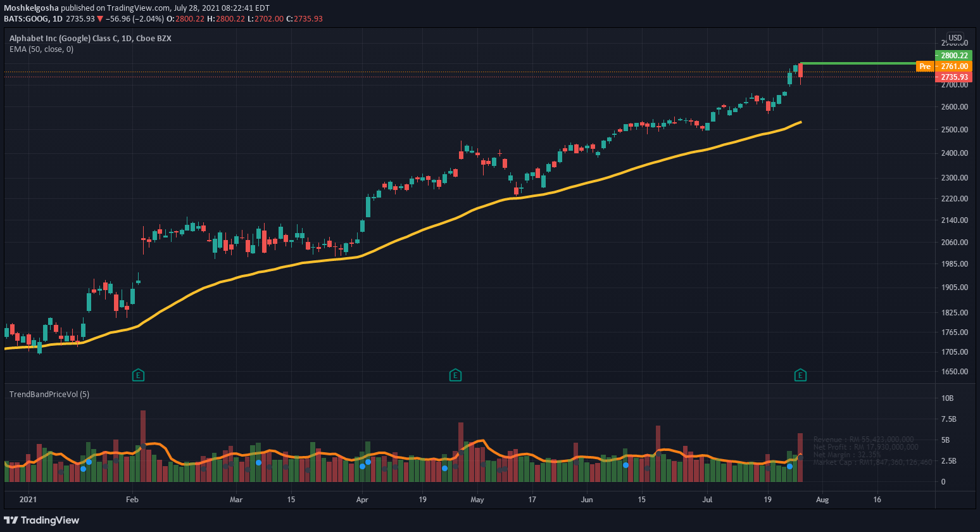Click the 1985.00 price axis tick
This screenshot has height=532, width=980.
pyautogui.click(x=954, y=264)
